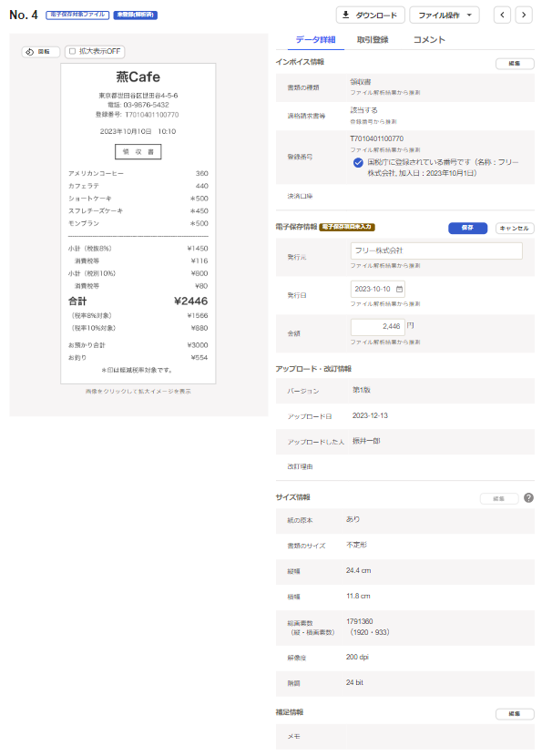Open the コメント tab
Viewport: 542px width, 756px height.
pos(429,40)
